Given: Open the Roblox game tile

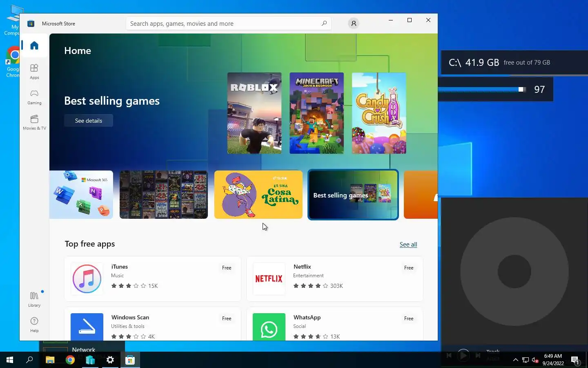Looking at the screenshot, I should 254,113.
